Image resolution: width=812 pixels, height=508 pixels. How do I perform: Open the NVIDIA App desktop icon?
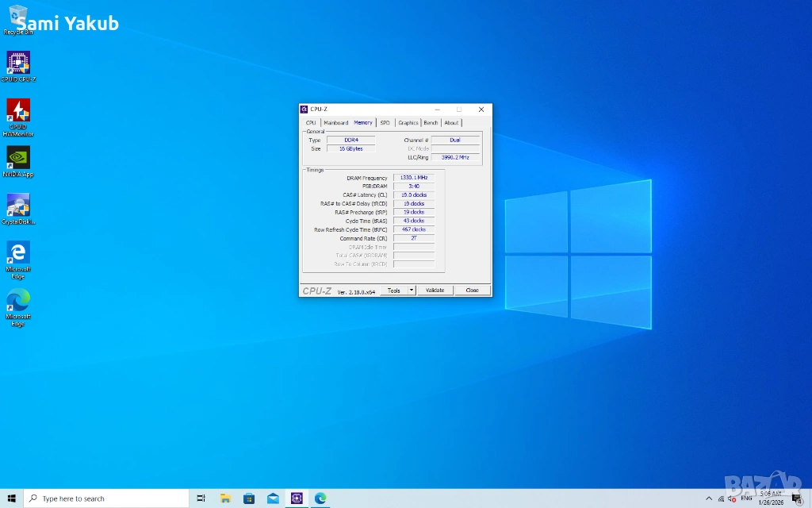point(18,159)
